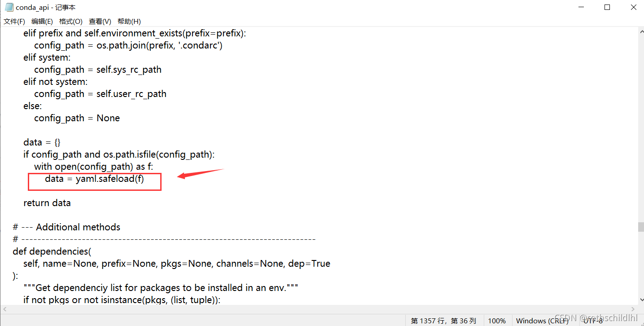Click '# --- Additional methods' comment line
This screenshot has height=326, width=644.
click(66, 227)
